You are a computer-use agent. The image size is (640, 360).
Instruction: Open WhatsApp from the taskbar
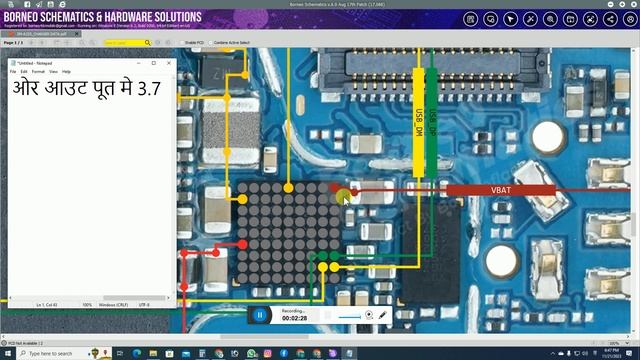251,353
